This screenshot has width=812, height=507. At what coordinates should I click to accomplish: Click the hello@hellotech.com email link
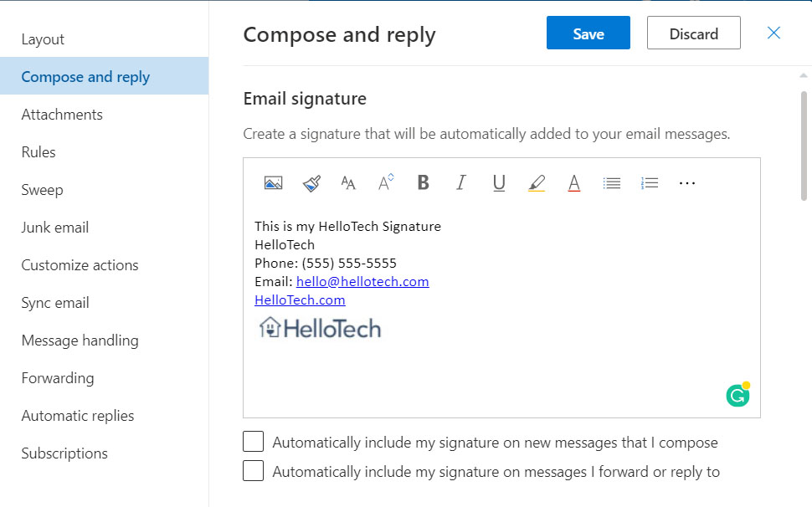coord(362,282)
